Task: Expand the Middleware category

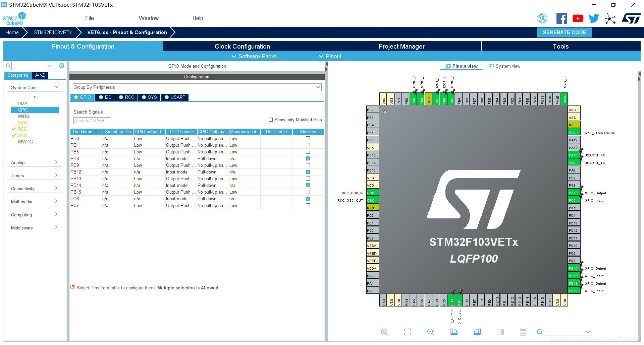Action: pos(35,228)
